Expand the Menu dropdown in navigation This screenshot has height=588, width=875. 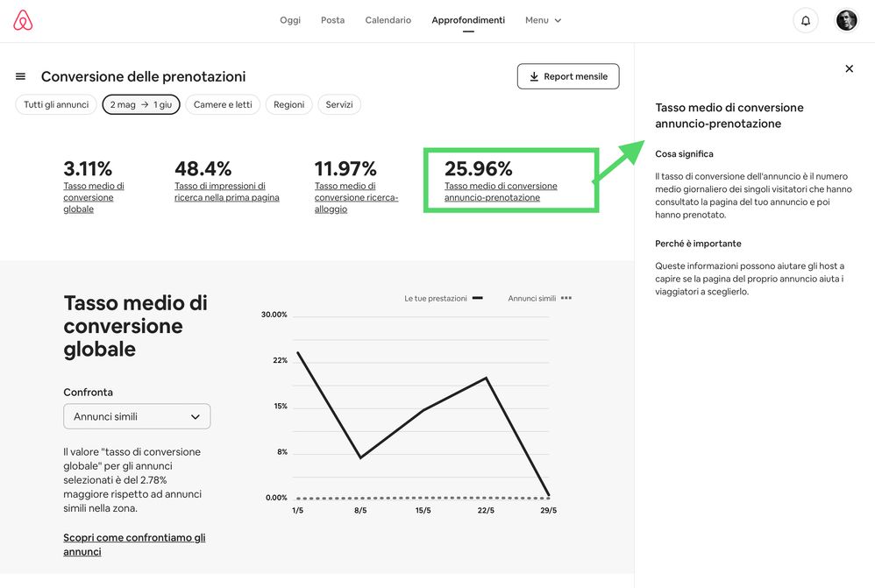pos(543,21)
